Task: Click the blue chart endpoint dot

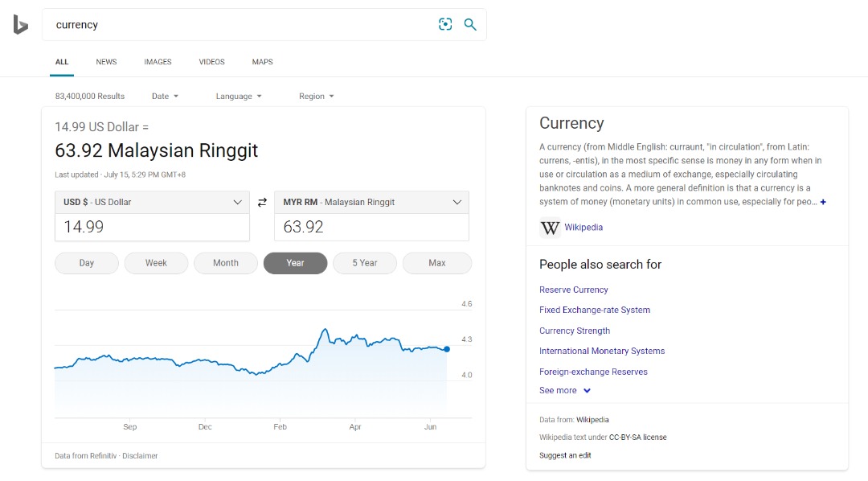Action: (x=447, y=349)
